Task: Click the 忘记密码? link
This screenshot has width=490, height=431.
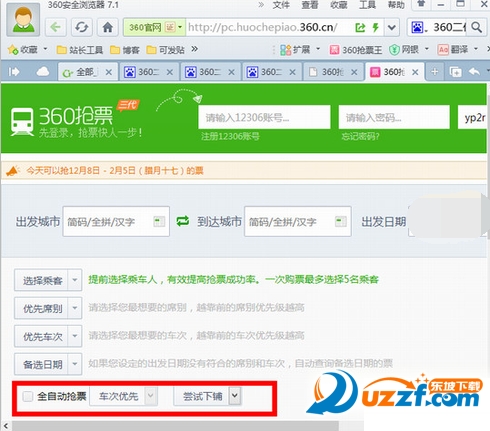Action: tap(360, 136)
